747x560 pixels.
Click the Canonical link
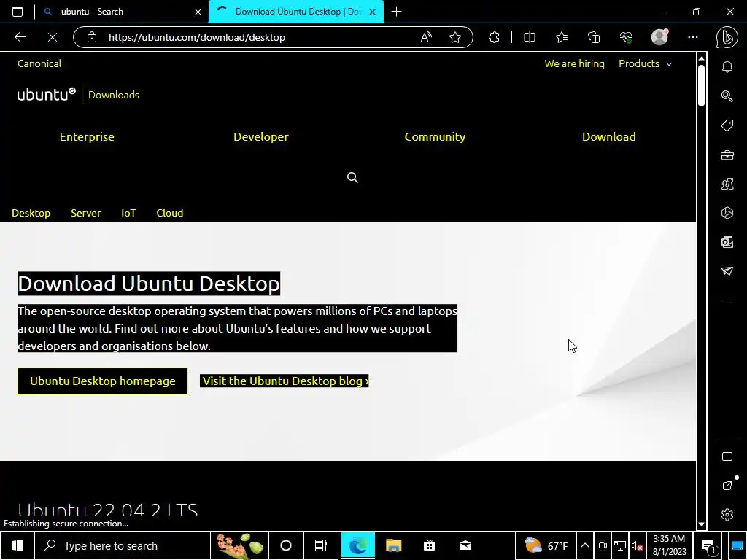coord(39,64)
